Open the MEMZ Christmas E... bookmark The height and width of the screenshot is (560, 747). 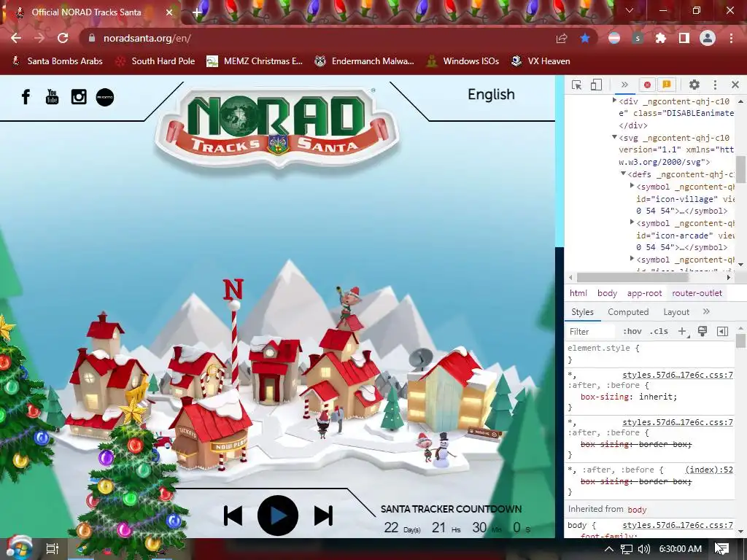pos(255,61)
